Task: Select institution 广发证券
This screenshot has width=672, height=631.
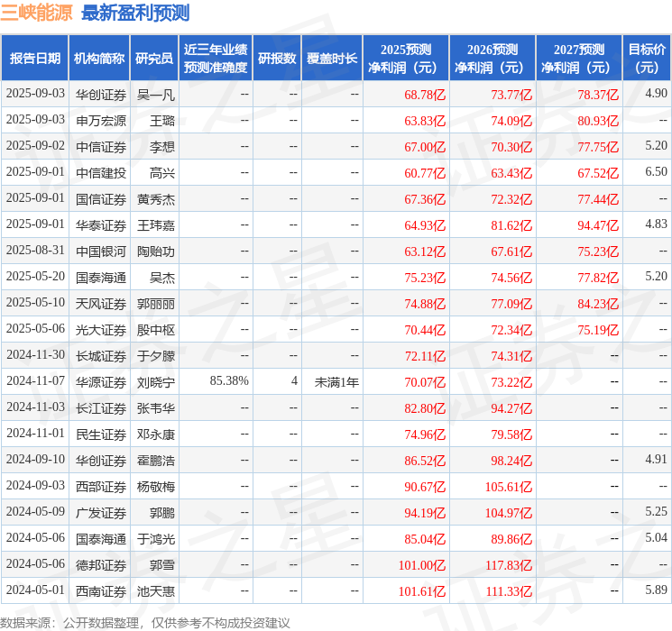Action: tap(101, 513)
